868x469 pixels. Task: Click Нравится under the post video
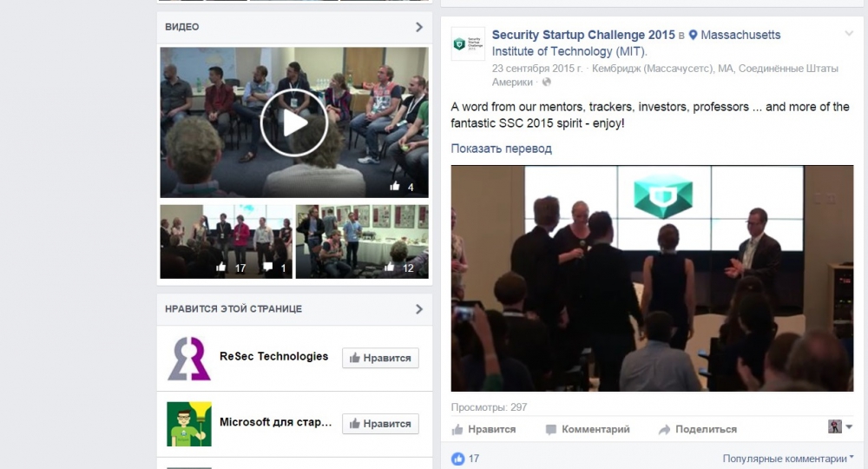click(x=483, y=429)
